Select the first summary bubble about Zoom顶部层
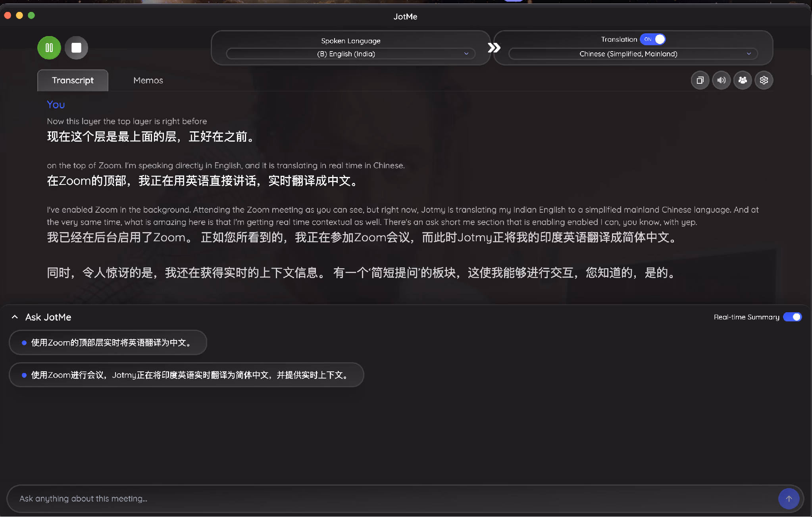Screen dimensions: 812x517 [108, 342]
